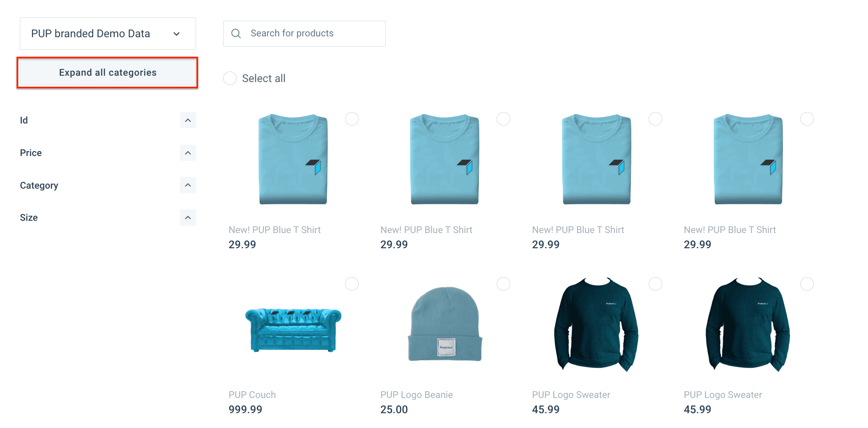Select the PUP Logo Beanie checkbox
This screenshot has height=428, width=868.
(x=503, y=284)
